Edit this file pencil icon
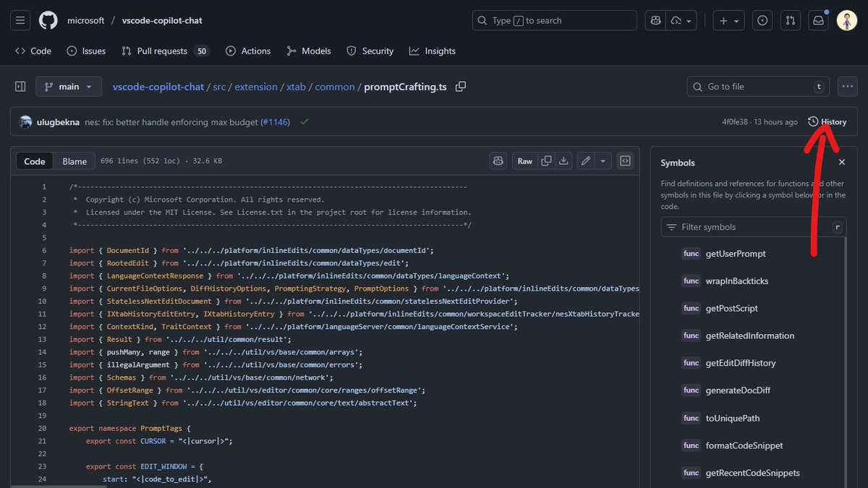The width and height of the screenshot is (868, 488). 586,160
